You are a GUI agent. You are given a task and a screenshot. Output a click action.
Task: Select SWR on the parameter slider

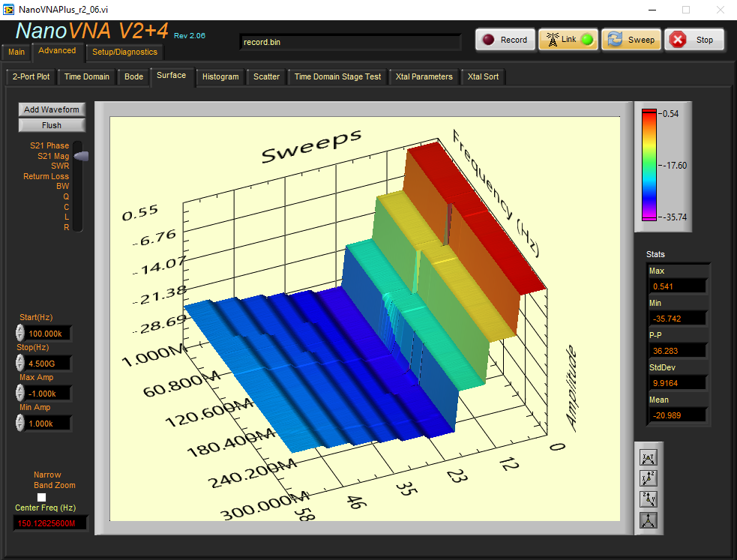point(60,166)
